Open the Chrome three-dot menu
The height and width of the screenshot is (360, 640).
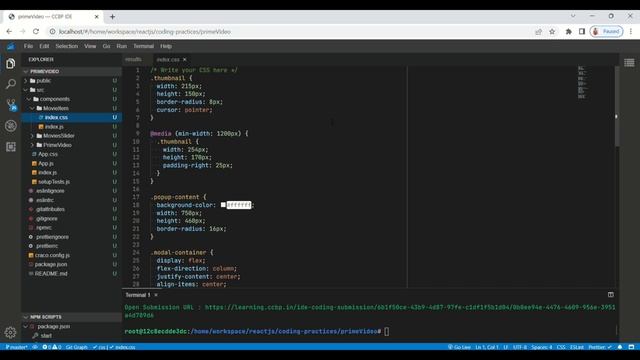click(x=631, y=31)
